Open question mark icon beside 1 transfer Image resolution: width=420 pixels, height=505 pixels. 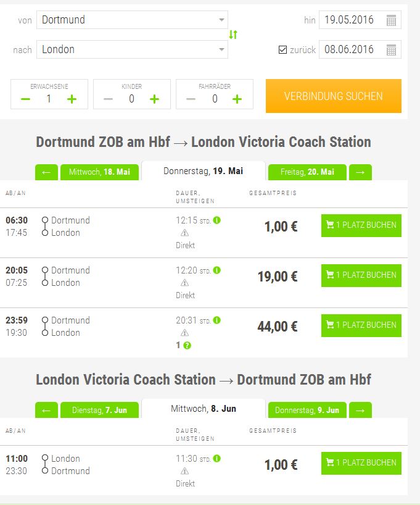click(187, 346)
